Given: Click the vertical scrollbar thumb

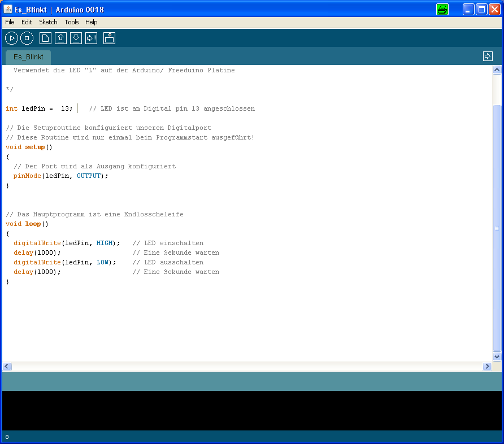Looking at the screenshot, I should click(x=497, y=228).
